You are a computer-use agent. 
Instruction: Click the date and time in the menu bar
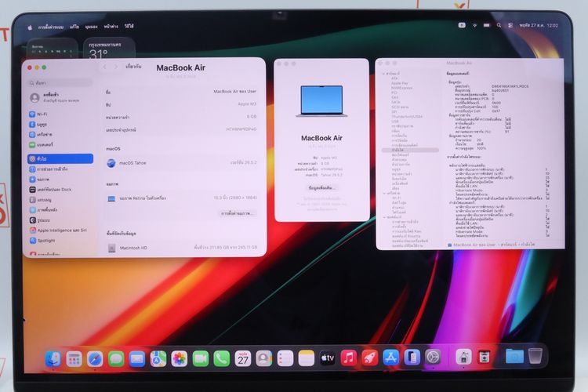point(539,26)
